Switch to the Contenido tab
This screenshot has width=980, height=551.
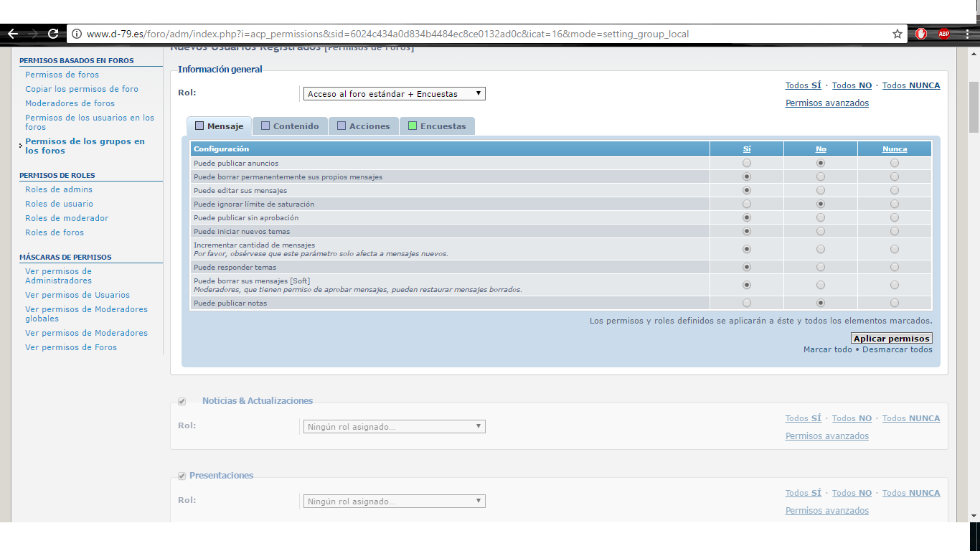(x=291, y=126)
